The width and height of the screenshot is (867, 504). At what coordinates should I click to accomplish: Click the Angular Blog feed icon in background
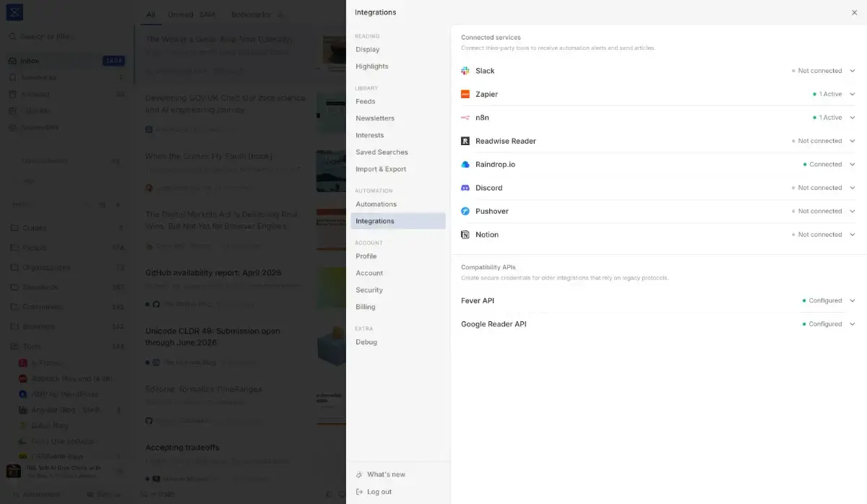click(23, 410)
